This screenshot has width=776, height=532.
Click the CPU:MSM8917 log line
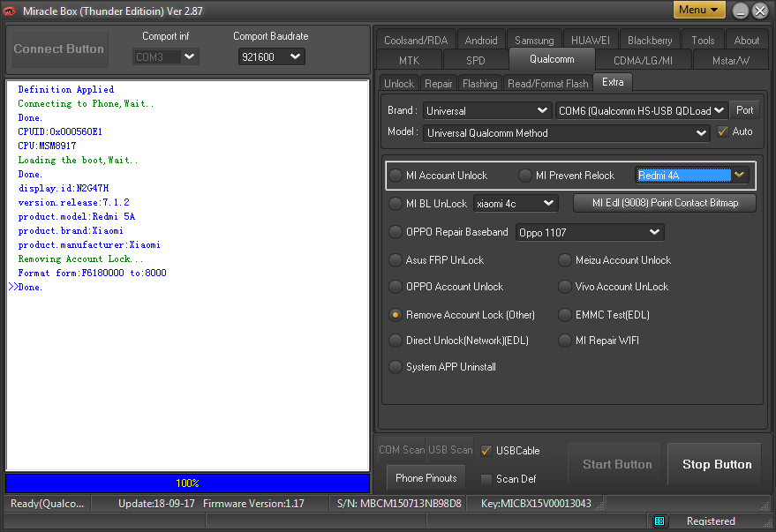pyautogui.click(x=47, y=146)
